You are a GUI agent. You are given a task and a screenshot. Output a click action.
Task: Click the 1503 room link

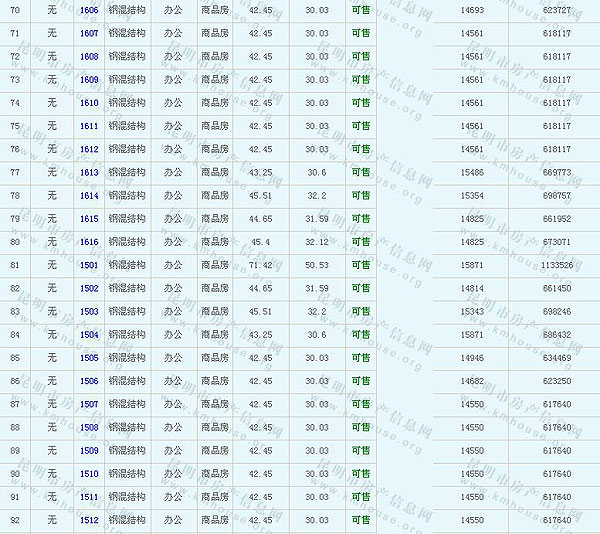tap(89, 311)
